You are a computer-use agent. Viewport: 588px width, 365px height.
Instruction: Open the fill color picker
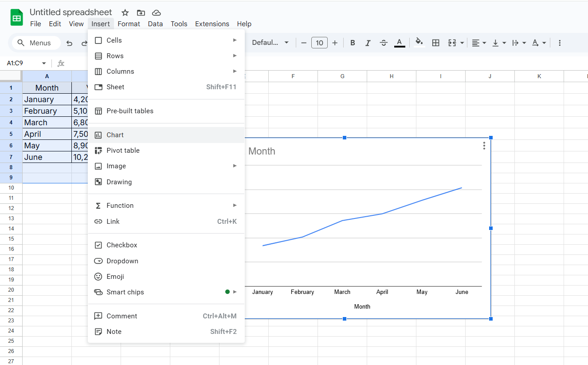pyautogui.click(x=419, y=43)
